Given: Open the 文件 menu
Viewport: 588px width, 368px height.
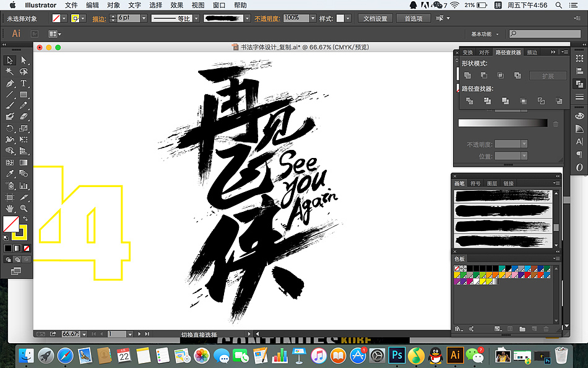Looking at the screenshot, I should click(x=71, y=5).
